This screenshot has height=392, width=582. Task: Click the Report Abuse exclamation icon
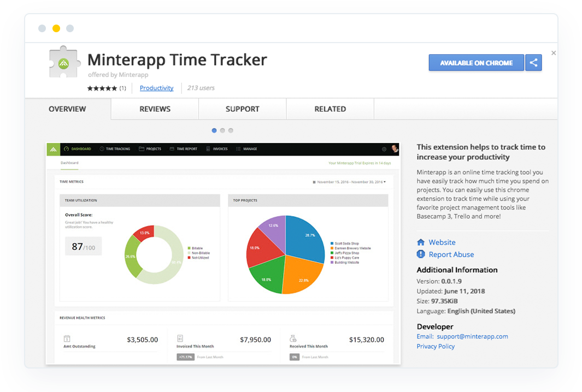[421, 254]
